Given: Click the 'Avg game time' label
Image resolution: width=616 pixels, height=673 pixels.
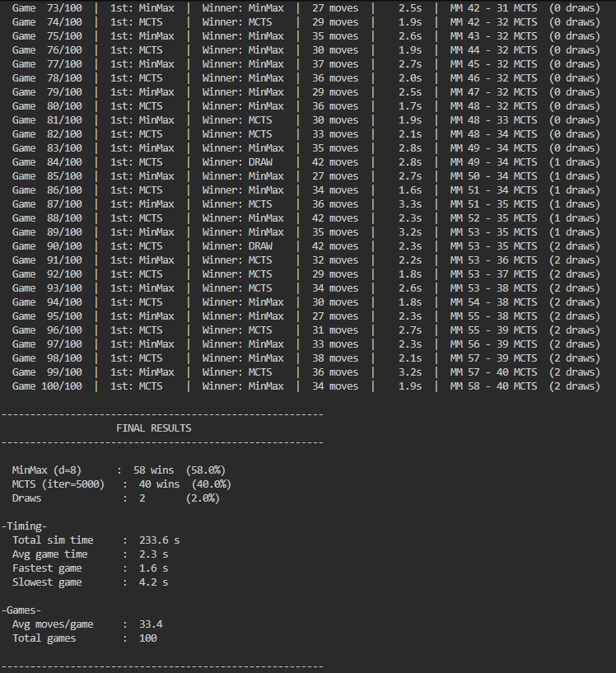Looking at the screenshot, I should point(49,554).
